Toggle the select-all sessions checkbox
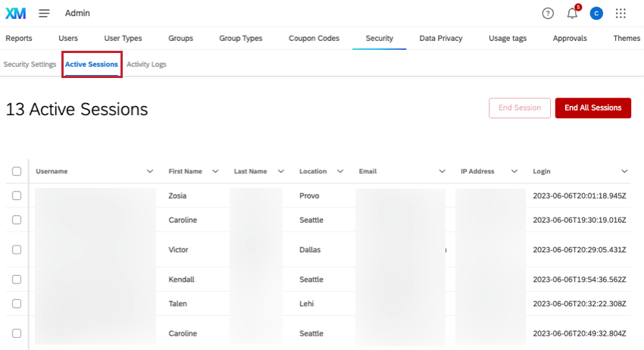Image resolution: width=644 pixels, height=350 pixels. 17,171
